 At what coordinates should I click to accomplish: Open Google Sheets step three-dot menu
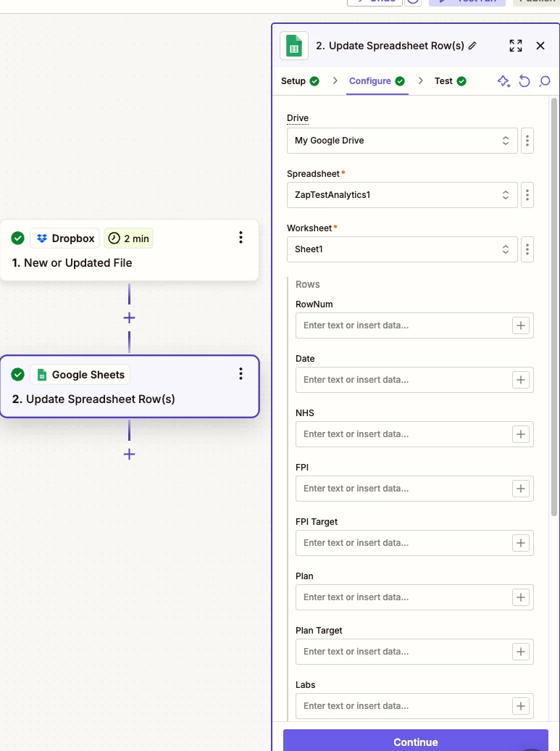[x=241, y=374]
